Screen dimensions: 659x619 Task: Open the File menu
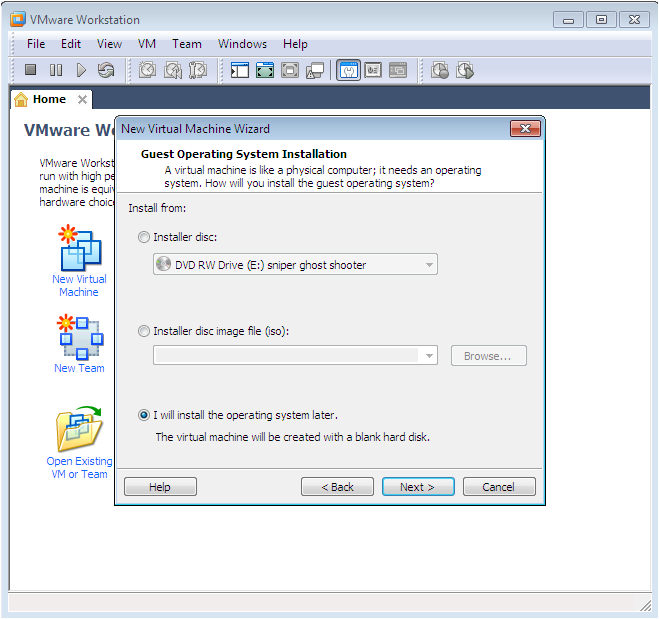pos(36,44)
